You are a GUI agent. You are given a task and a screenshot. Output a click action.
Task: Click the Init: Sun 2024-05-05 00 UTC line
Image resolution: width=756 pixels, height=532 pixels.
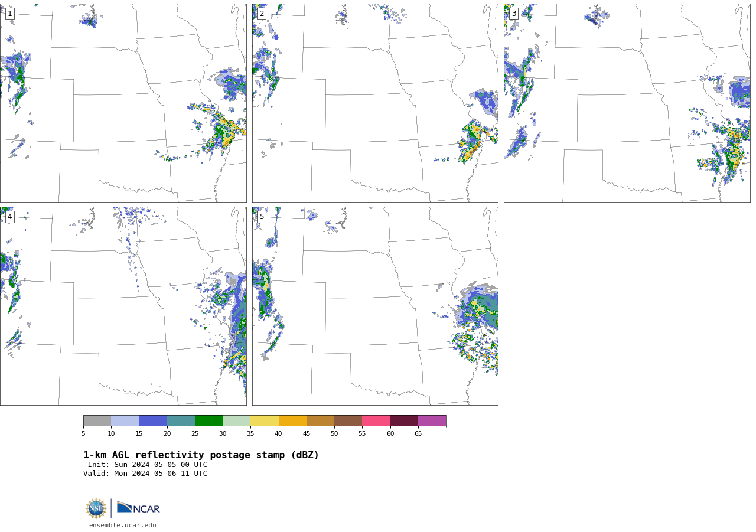(148, 465)
